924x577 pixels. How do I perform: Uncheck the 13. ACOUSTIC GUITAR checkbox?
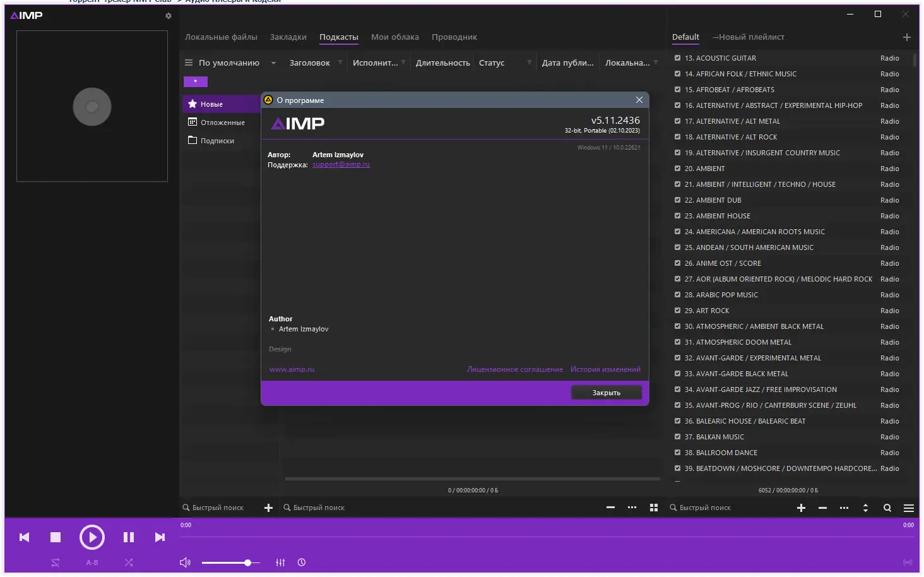pos(676,58)
